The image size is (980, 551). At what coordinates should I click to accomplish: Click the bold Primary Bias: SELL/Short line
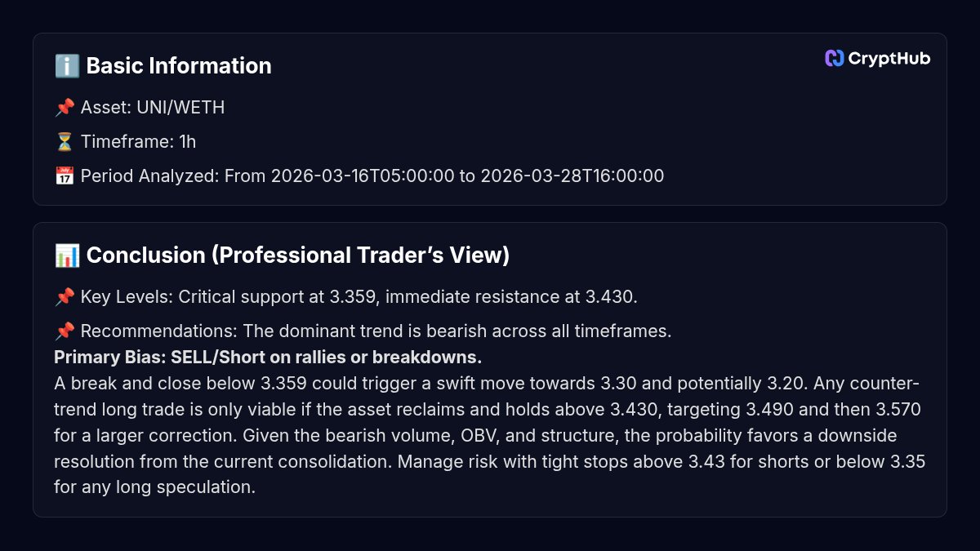pos(268,358)
